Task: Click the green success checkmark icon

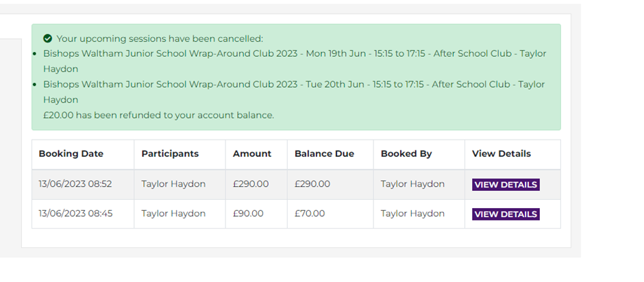Action: click(x=47, y=39)
